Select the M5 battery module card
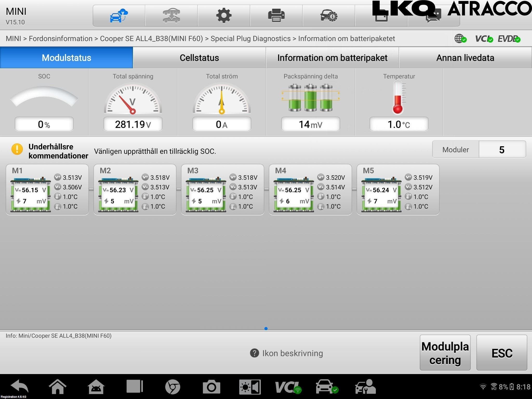The image size is (532, 399). 398,190
